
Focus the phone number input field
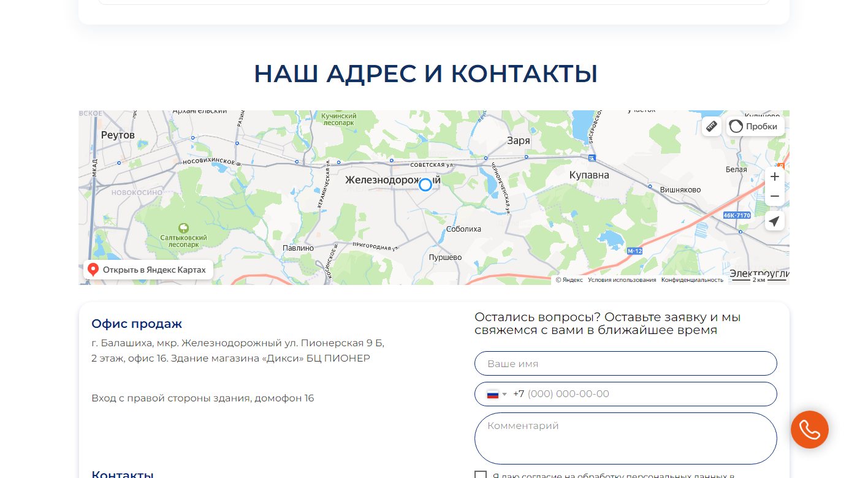(626, 394)
